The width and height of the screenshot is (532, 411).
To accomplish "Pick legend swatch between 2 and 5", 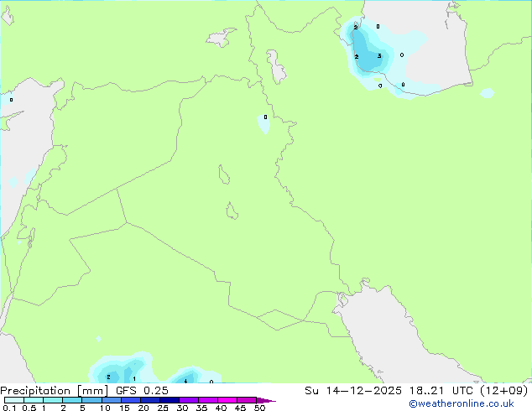I will point(72,400).
